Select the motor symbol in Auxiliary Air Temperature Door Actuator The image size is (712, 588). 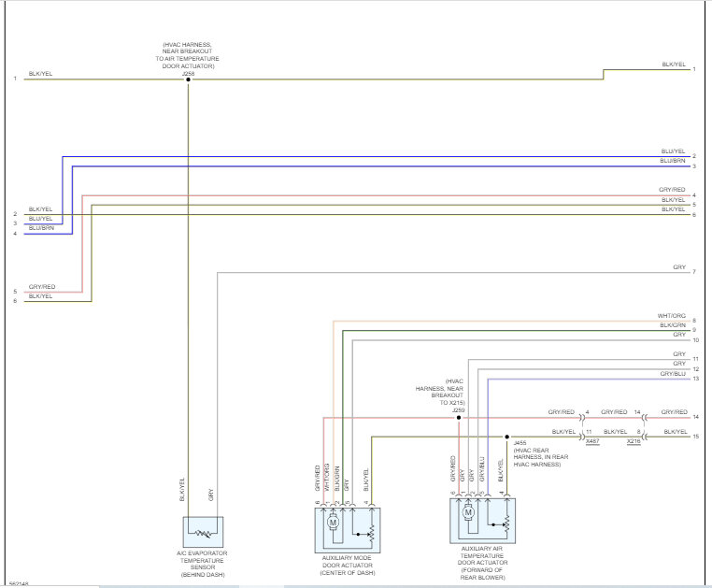pos(468,512)
